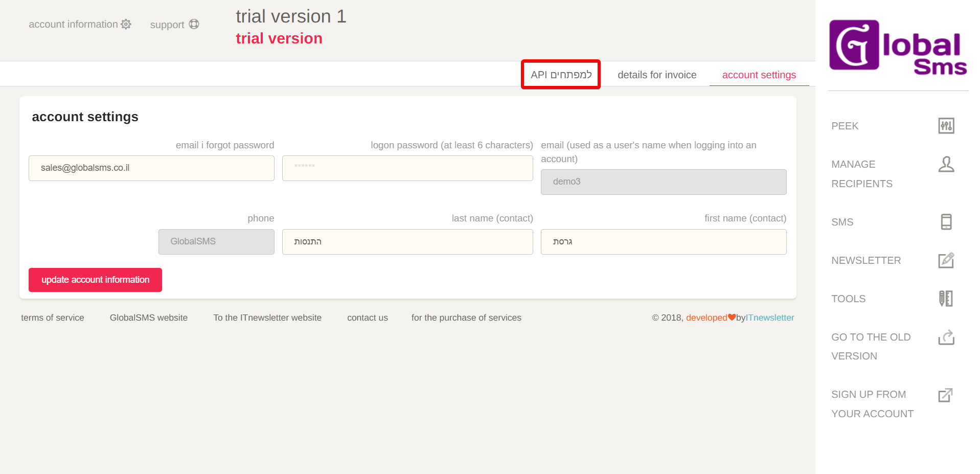Click the SMS phone icon
The width and height of the screenshot is (980, 474).
946,222
